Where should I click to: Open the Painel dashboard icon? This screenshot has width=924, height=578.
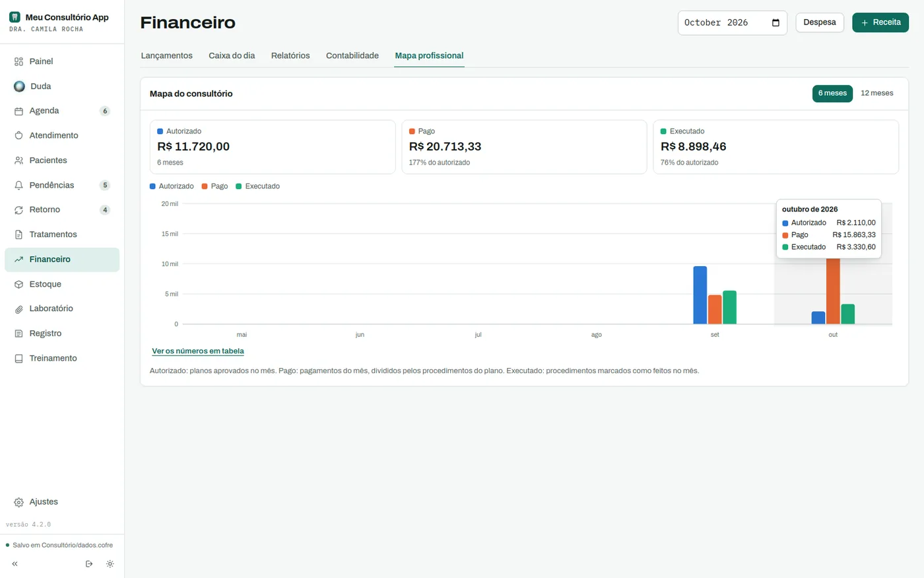[18, 61]
